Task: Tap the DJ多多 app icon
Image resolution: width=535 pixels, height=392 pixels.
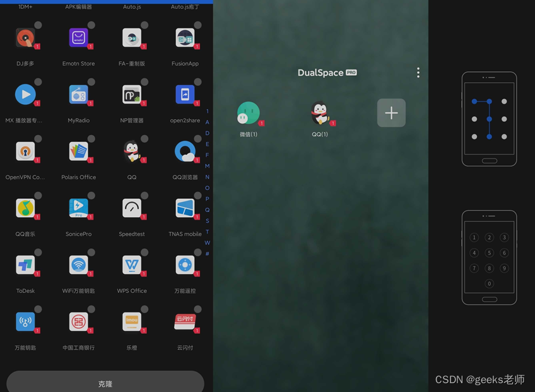Action: pyautogui.click(x=25, y=38)
